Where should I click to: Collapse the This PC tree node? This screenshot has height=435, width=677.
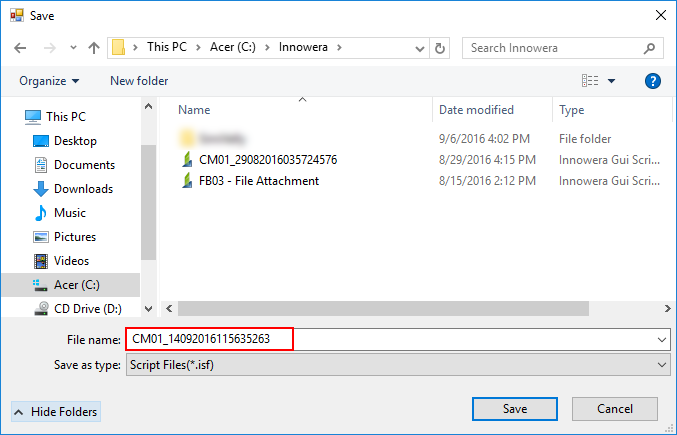pos(15,117)
